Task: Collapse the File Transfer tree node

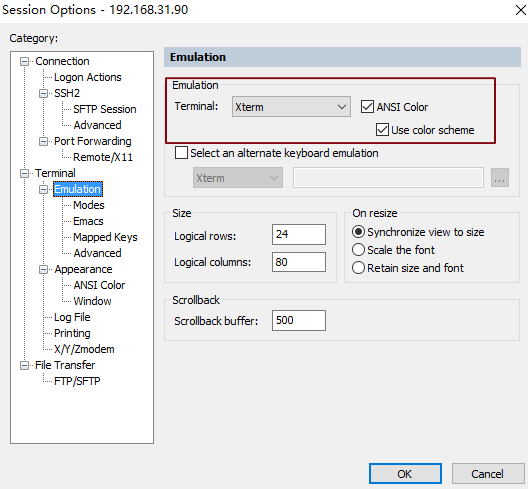Action: point(24,365)
